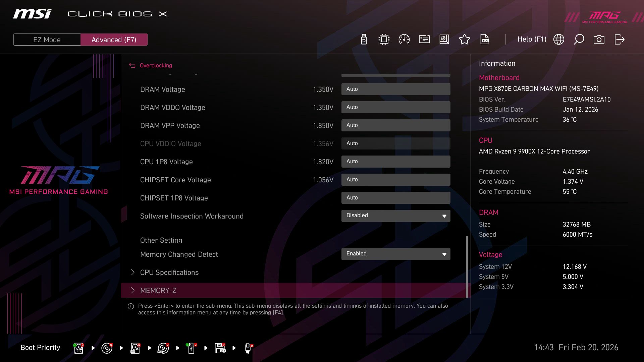This screenshot has width=644, height=362.
Task: Open the Favorites star menu
Action: (x=465, y=39)
